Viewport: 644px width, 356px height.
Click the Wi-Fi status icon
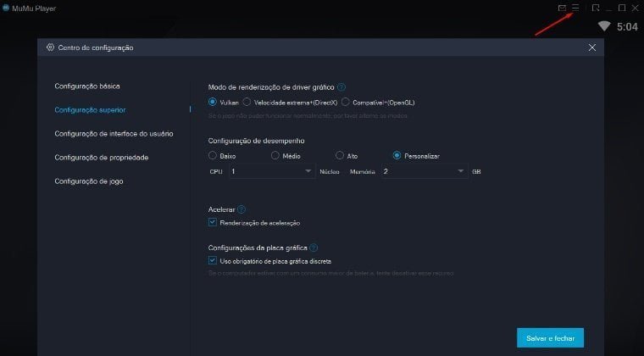pyautogui.click(x=604, y=26)
